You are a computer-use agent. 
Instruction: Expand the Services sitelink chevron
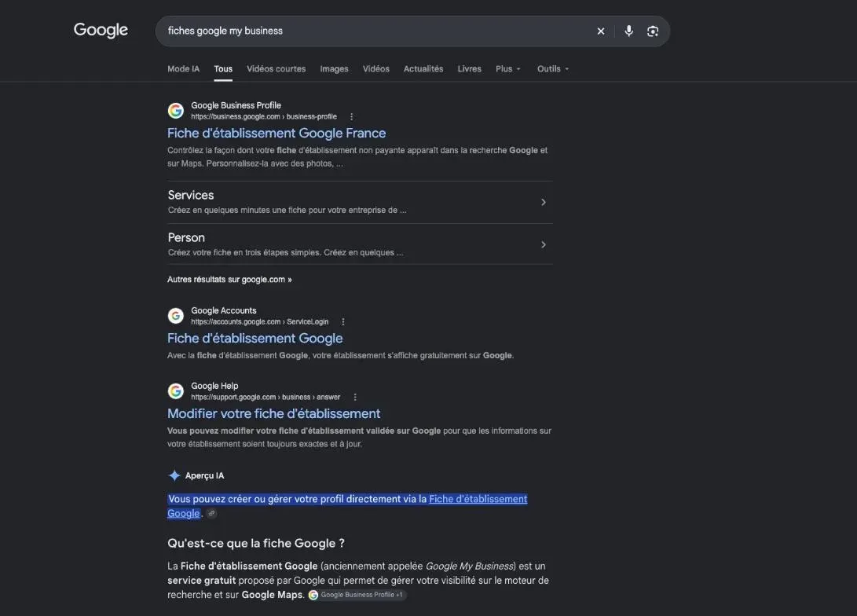pos(544,202)
